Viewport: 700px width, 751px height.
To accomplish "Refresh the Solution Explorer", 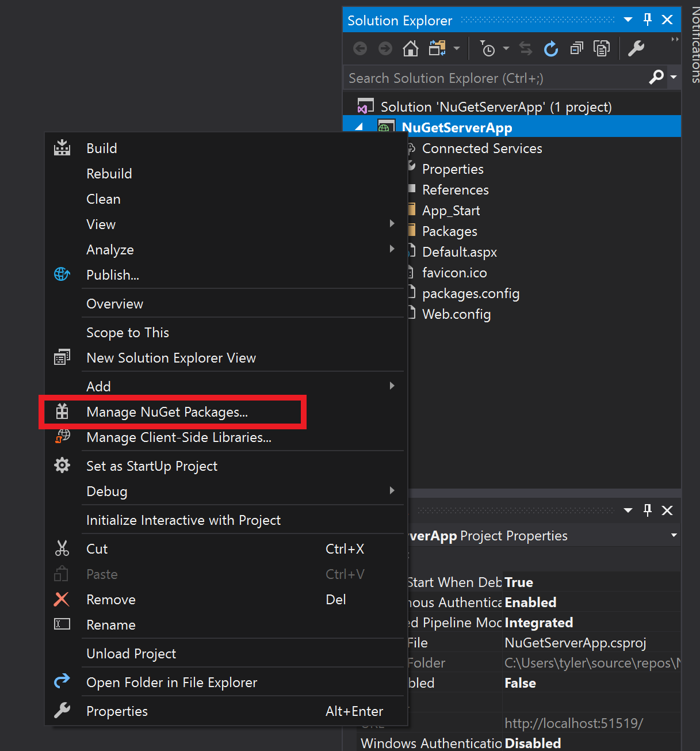I will coord(551,49).
